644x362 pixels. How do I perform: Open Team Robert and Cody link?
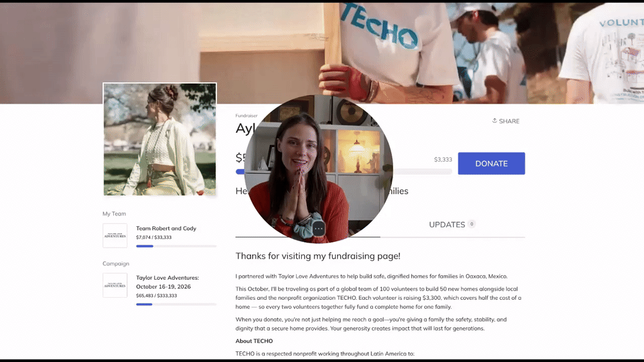click(166, 228)
